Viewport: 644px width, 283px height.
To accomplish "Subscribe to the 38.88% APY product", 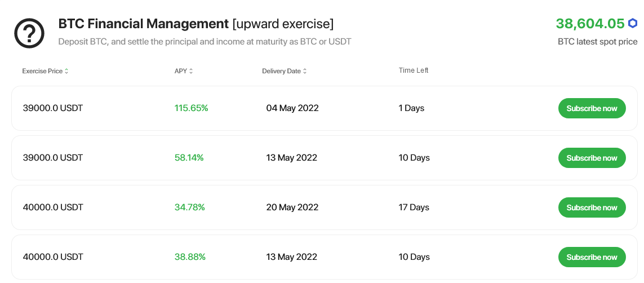I will click(592, 257).
